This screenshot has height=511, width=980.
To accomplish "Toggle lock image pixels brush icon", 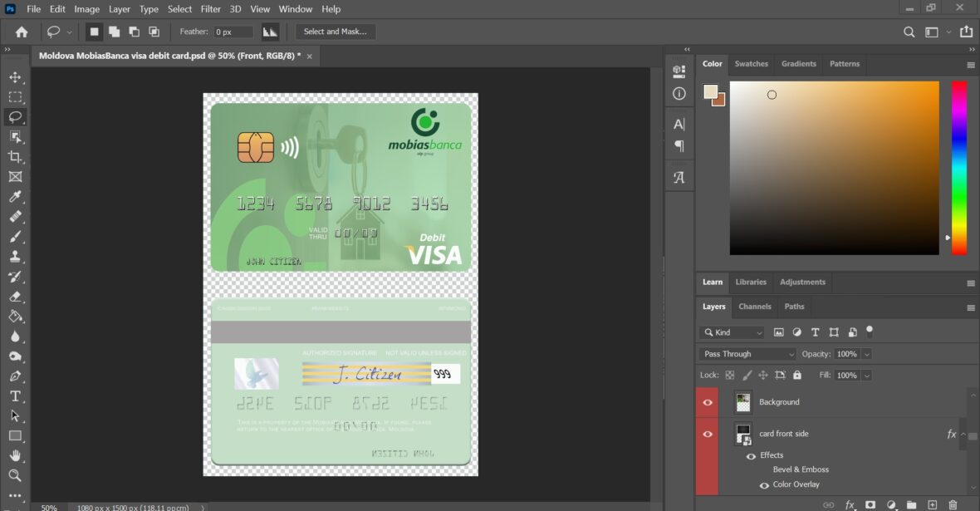I will (747, 376).
